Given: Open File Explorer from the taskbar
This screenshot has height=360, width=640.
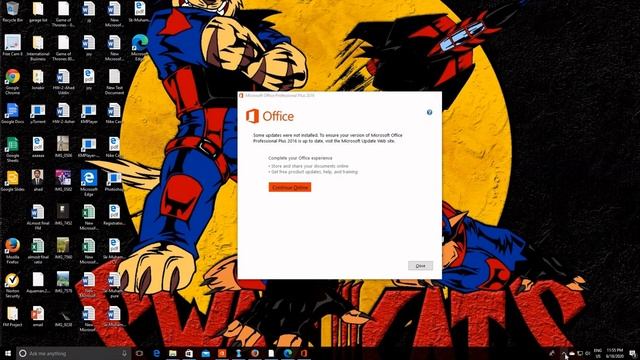Looking at the screenshot, I should coord(173,353).
